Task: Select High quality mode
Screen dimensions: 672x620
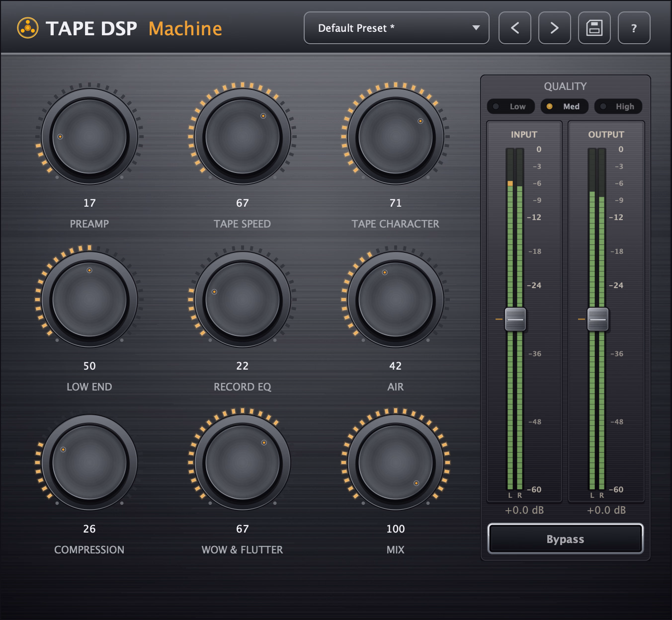Action: (x=618, y=106)
